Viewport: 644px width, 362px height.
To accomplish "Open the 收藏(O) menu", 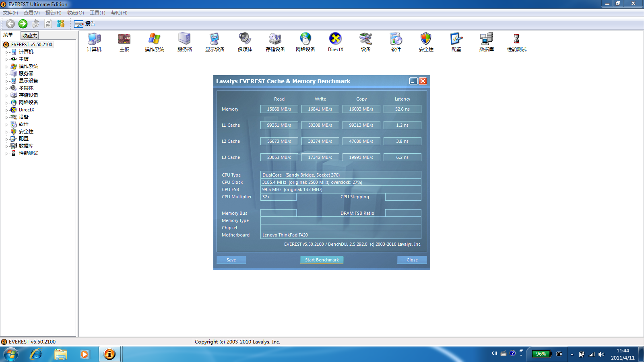I will click(x=76, y=13).
